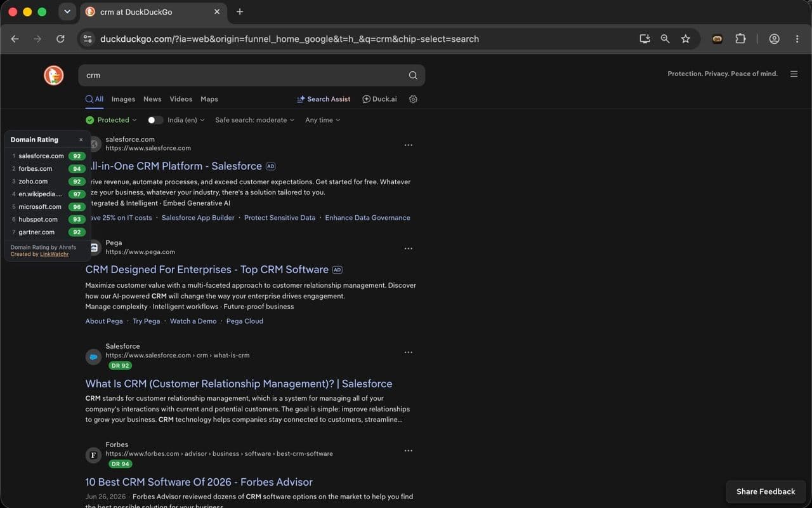Open the hamburger menu at top right
The image size is (812, 508).
[794, 74]
